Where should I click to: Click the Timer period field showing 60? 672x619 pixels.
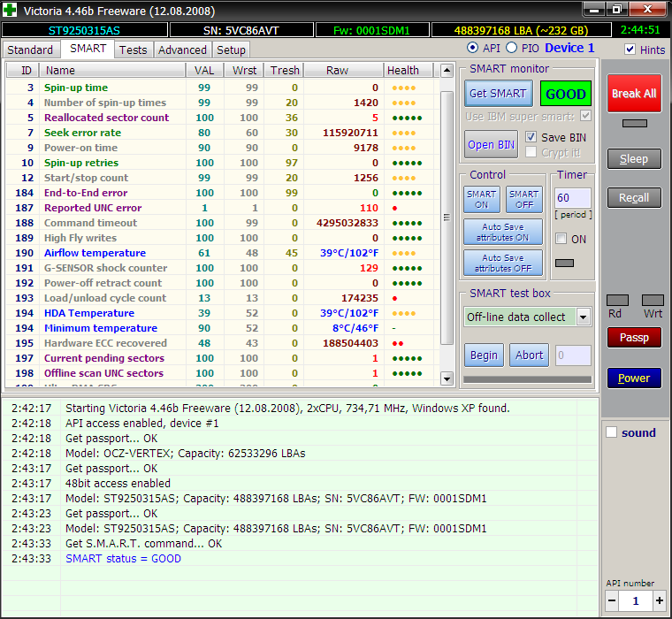pos(573,197)
